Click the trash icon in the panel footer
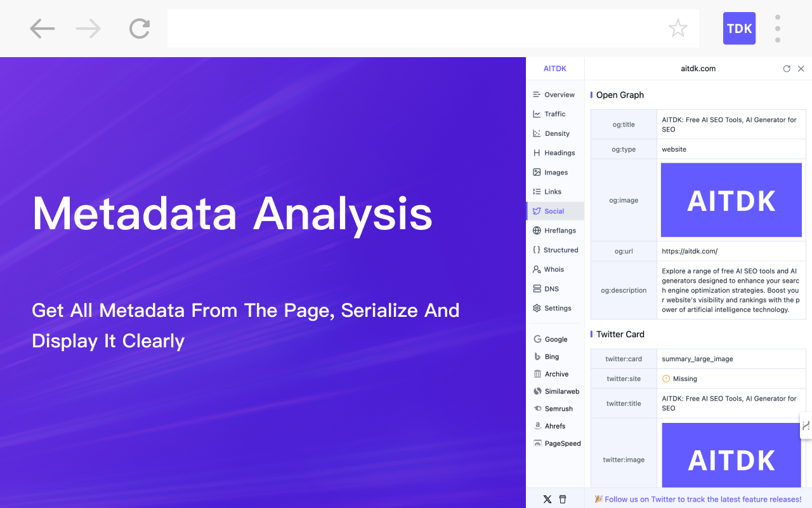This screenshot has width=812, height=508. pyautogui.click(x=563, y=499)
